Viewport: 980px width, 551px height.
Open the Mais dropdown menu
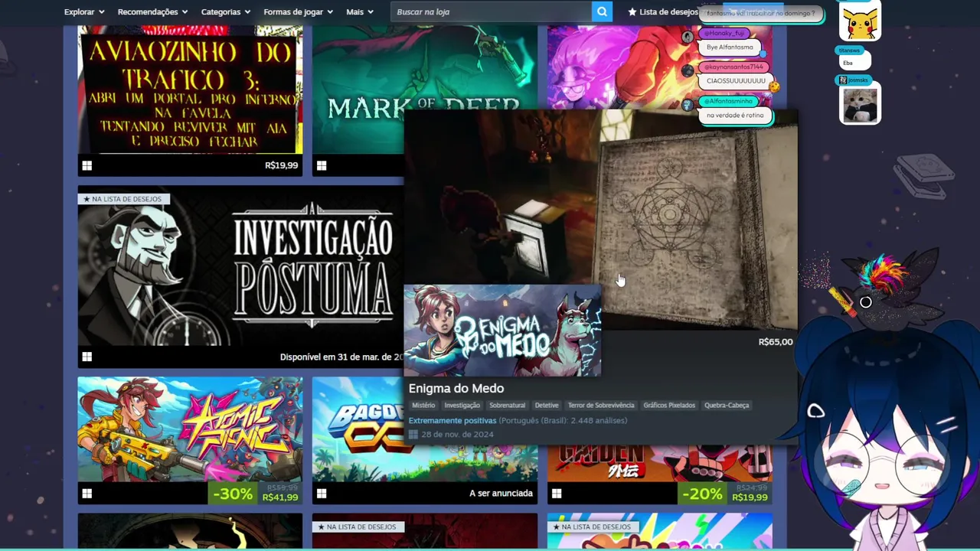(360, 11)
